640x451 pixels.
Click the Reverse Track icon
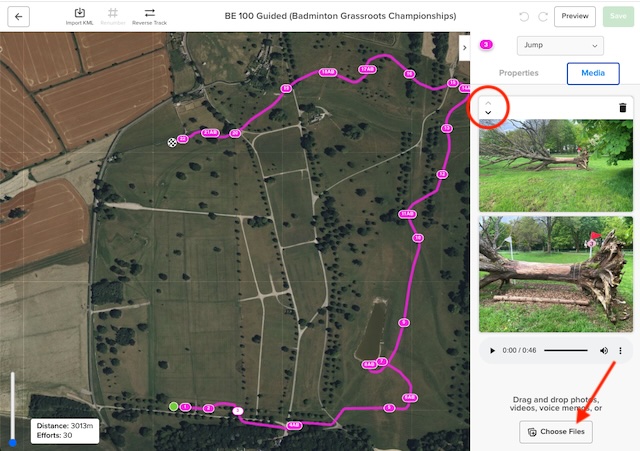pyautogui.click(x=149, y=14)
